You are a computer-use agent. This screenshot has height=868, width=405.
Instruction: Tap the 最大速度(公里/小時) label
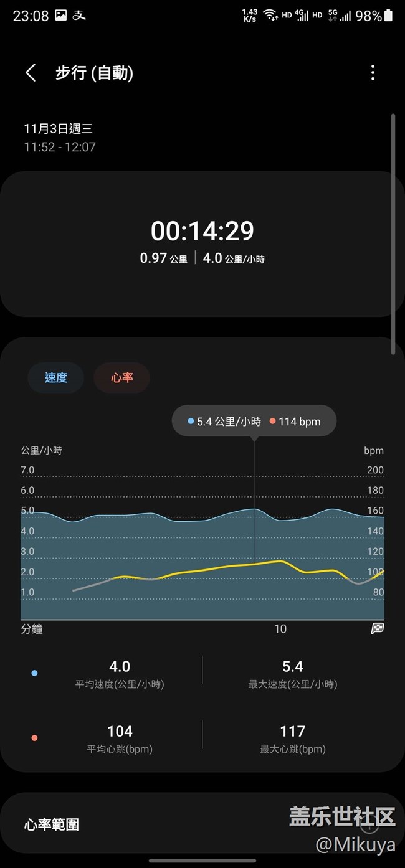point(293,684)
